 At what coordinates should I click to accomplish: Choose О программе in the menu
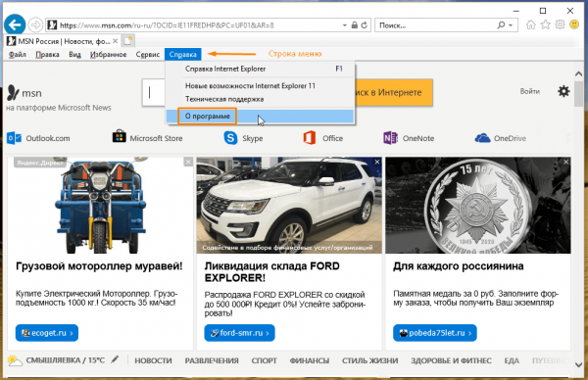pyautogui.click(x=261, y=117)
